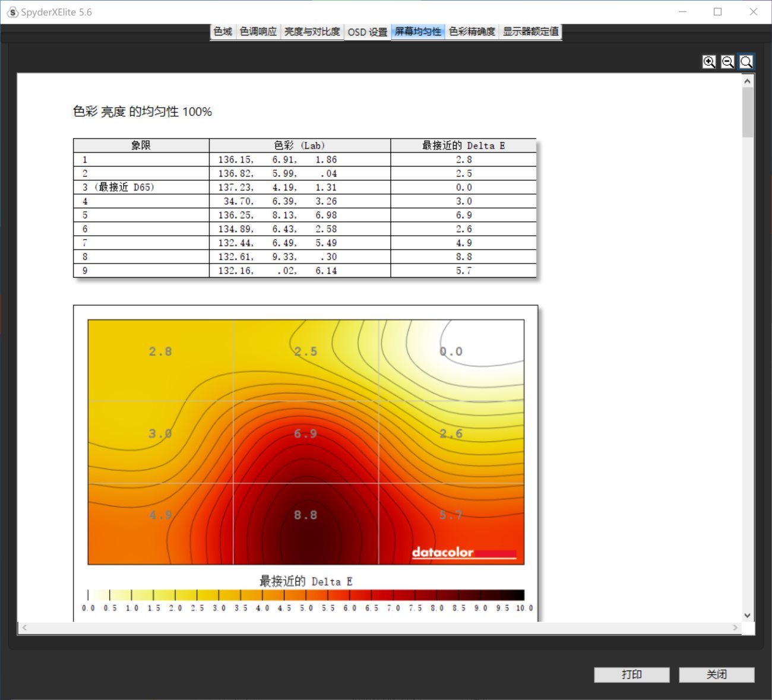Viewport: 772px width, 700px height.
Task: Click the 打印 button
Action: 632,674
